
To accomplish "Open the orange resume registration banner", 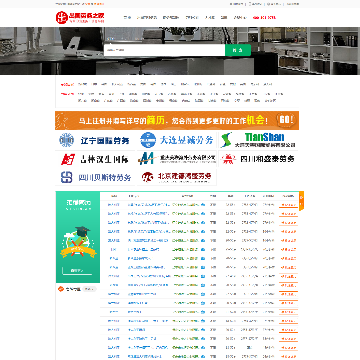I will pyautogui.click(x=177, y=120).
